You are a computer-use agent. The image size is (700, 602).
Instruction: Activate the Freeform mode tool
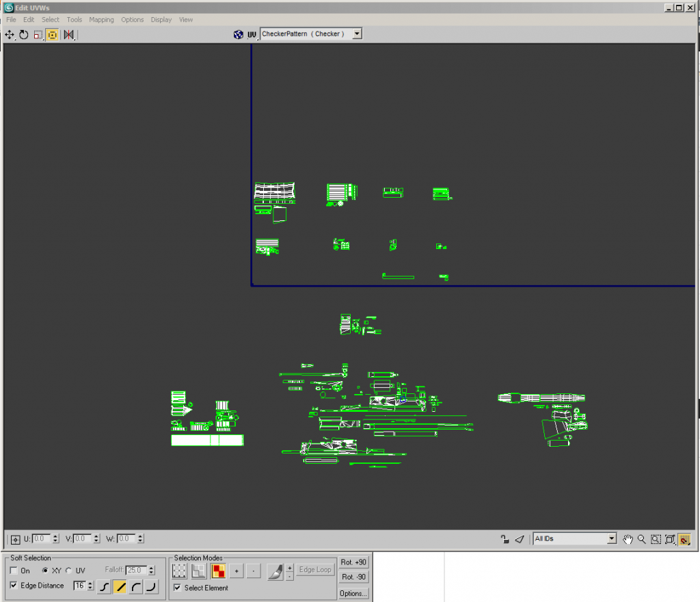(52, 34)
